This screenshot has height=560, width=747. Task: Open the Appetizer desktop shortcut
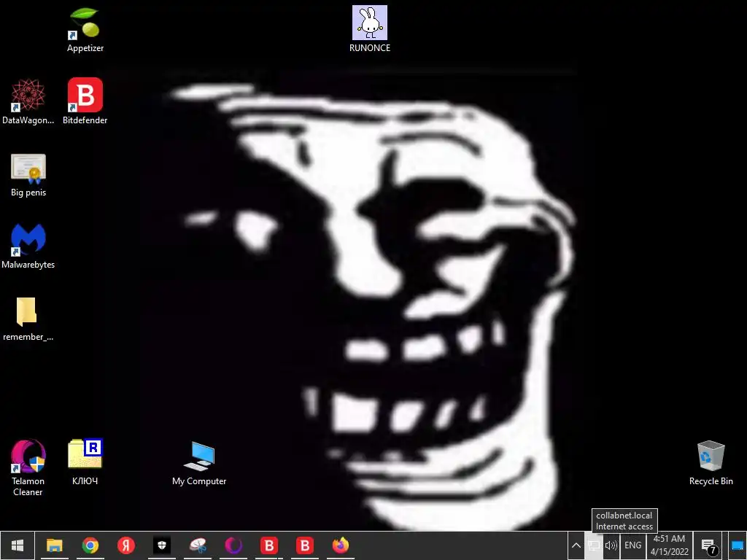click(85, 29)
